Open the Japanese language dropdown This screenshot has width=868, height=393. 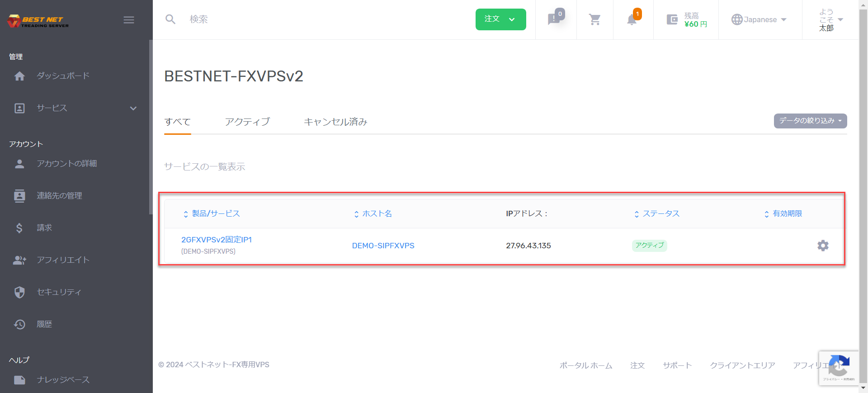[759, 19]
